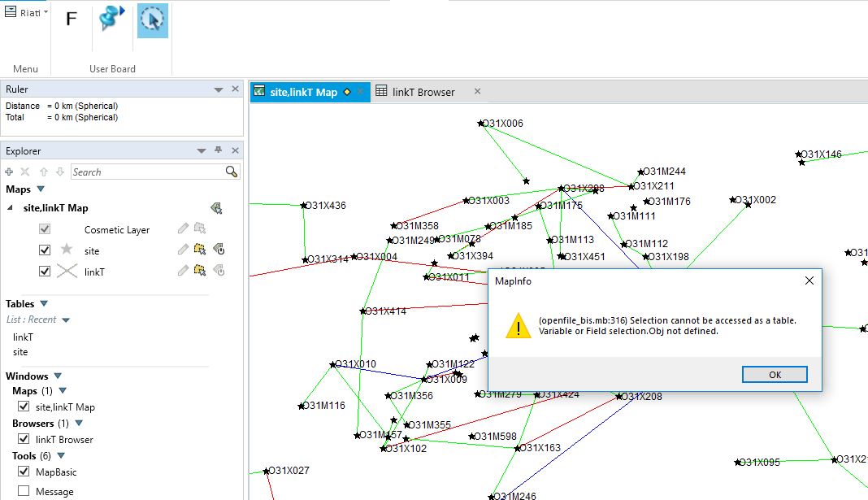Viewport: 868px width, 500px height.
Task: Click map site label O31X095
Action: tap(759, 463)
